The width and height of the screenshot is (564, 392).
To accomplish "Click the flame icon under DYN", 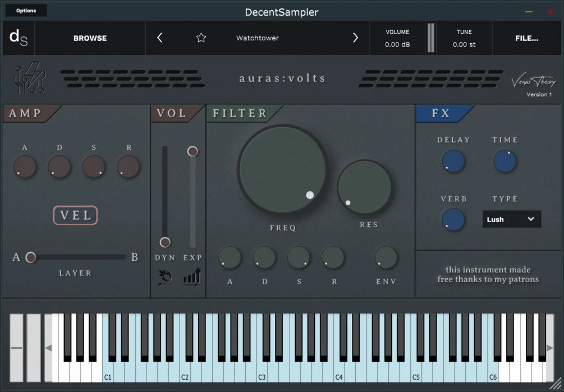I will 165,278.
